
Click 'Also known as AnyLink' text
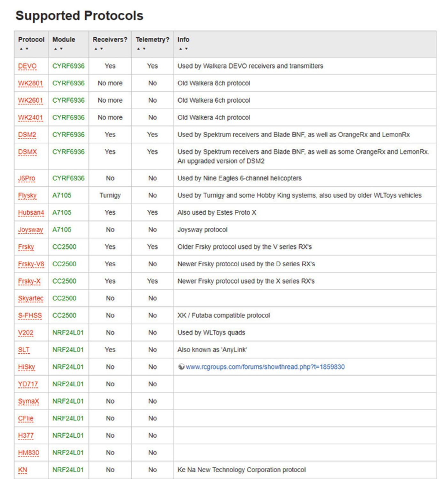click(212, 350)
